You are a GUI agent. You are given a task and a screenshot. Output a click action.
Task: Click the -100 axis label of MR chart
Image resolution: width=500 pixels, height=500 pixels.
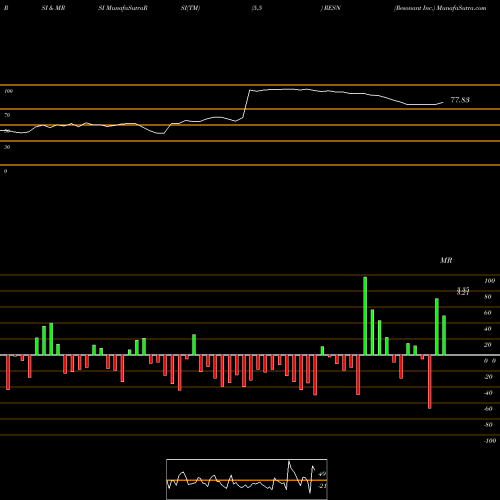point(490,441)
